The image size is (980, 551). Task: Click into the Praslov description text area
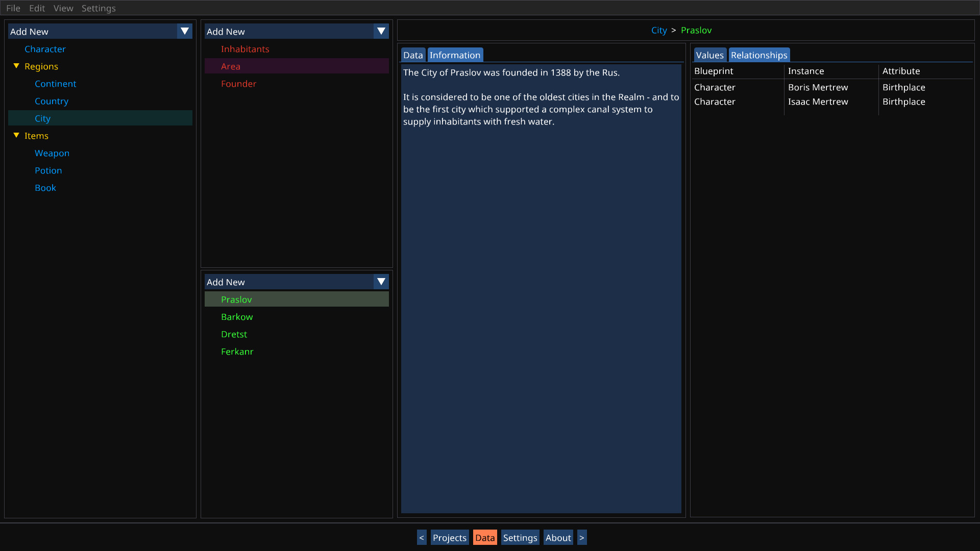coord(541,306)
